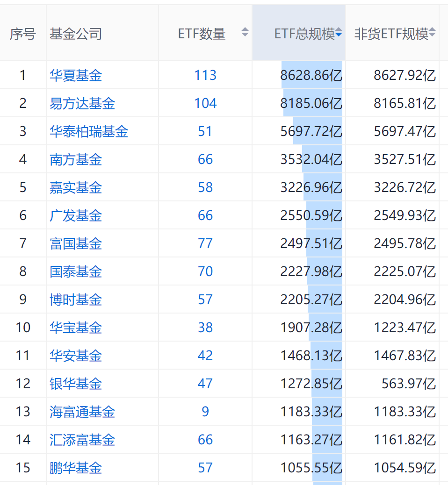Click ETF count 70 for 国泰基金
The image size is (448, 485).
pos(205,271)
